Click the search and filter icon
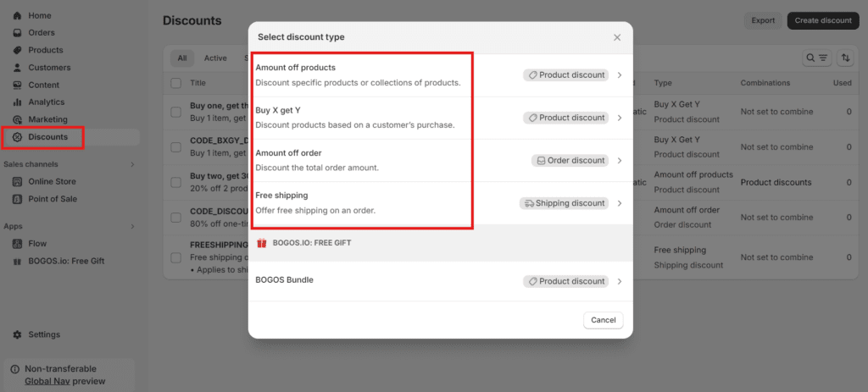This screenshot has height=392, width=868. pyautogui.click(x=817, y=58)
